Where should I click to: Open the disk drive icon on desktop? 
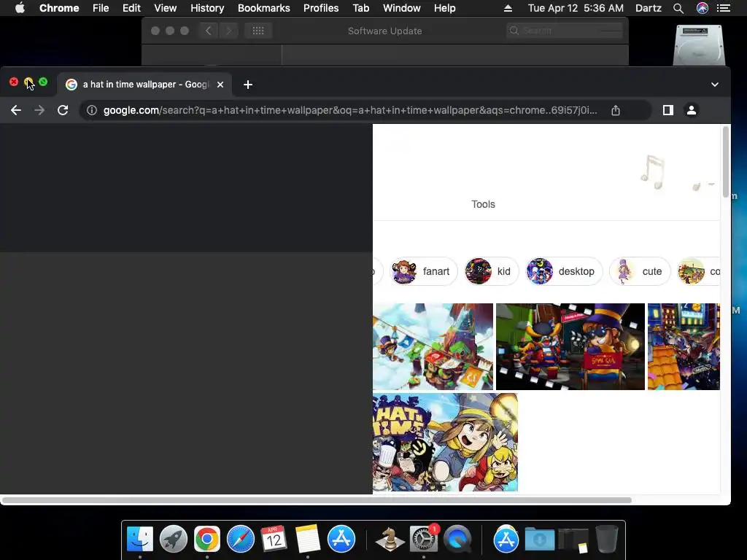[699, 45]
